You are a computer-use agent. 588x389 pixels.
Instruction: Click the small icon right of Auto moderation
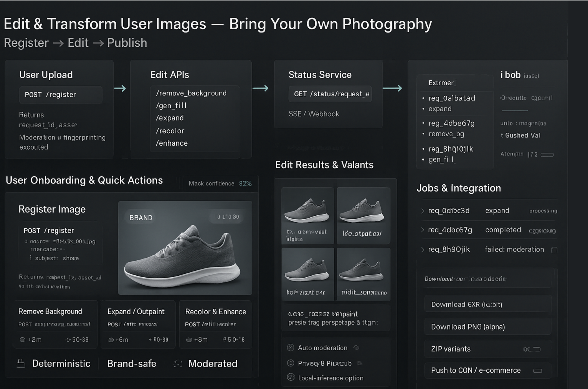[x=356, y=348]
